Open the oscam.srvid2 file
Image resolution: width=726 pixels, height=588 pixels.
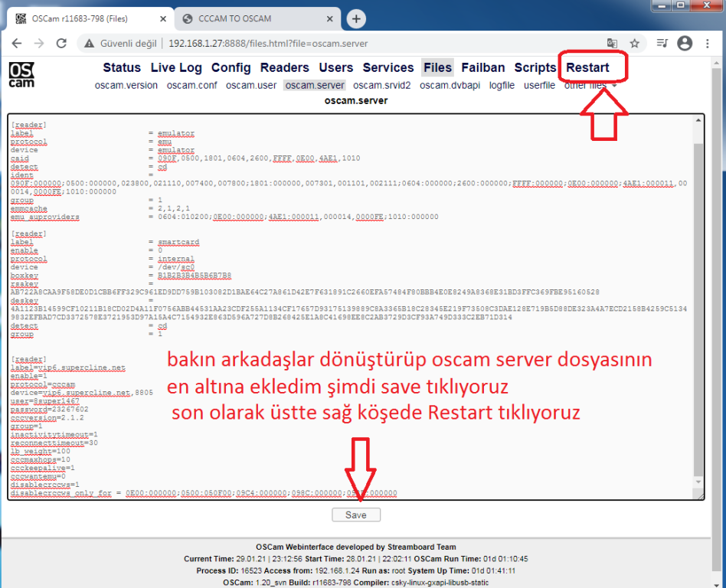382,86
